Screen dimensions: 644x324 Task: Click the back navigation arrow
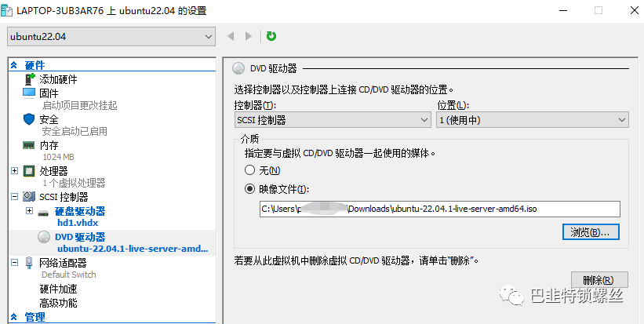231,36
